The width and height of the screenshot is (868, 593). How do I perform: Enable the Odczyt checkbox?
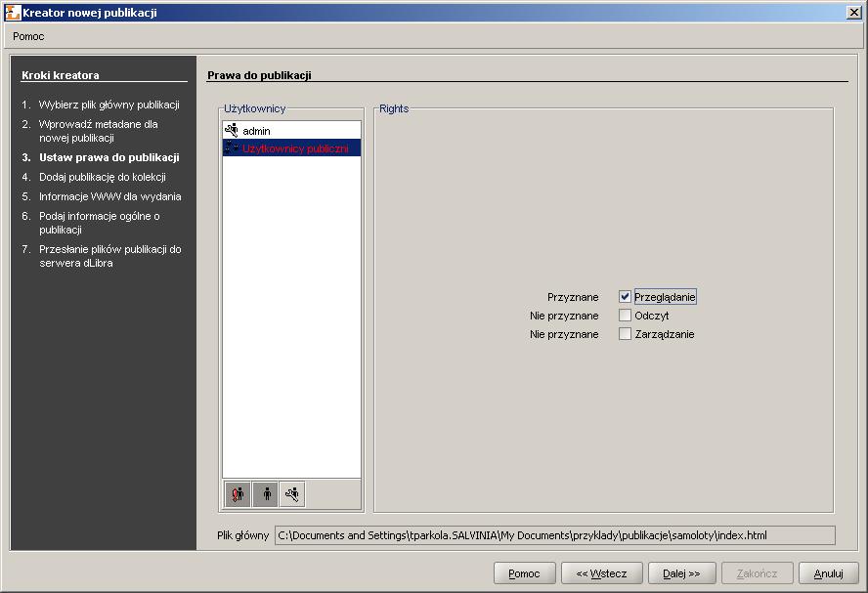625,316
